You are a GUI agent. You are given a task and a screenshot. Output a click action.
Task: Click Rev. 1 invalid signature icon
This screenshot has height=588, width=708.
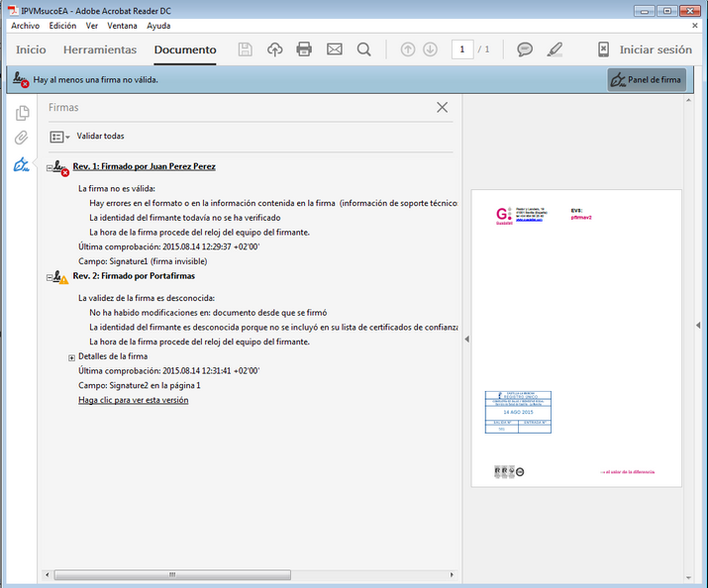(61, 168)
